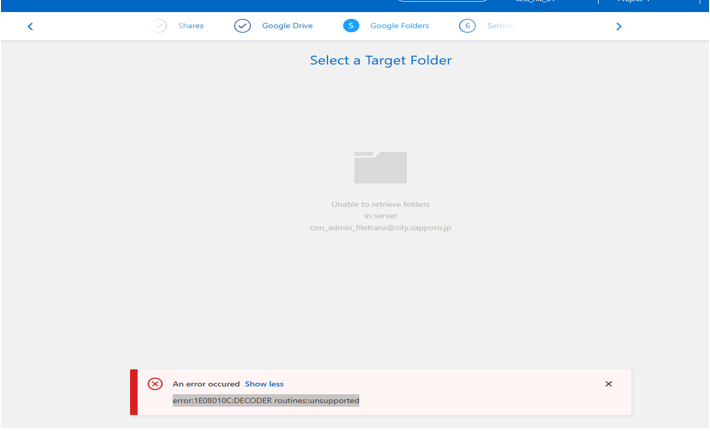This screenshot has width=710, height=431.
Task: Click the checkmark circle beside Google Drive
Action: click(x=242, y=26)
